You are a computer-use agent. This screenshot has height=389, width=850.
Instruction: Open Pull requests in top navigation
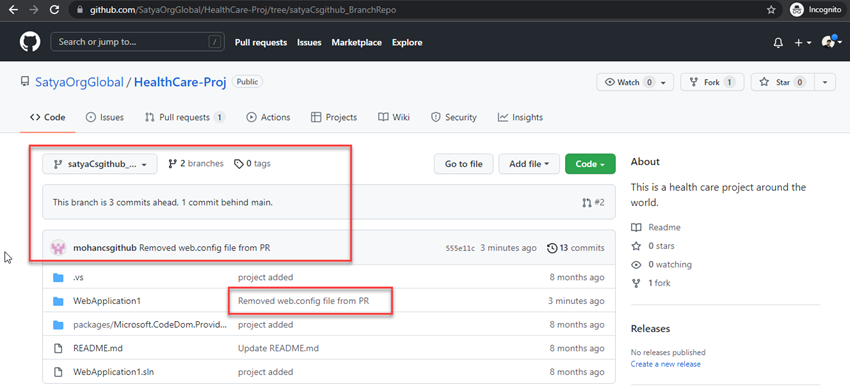click(261, 42)
